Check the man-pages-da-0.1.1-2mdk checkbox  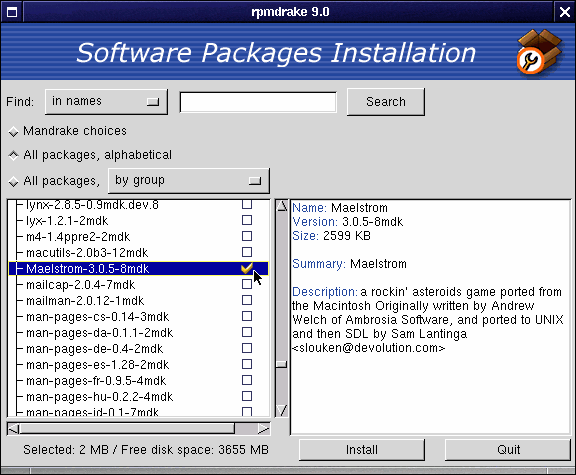[247, 332]
